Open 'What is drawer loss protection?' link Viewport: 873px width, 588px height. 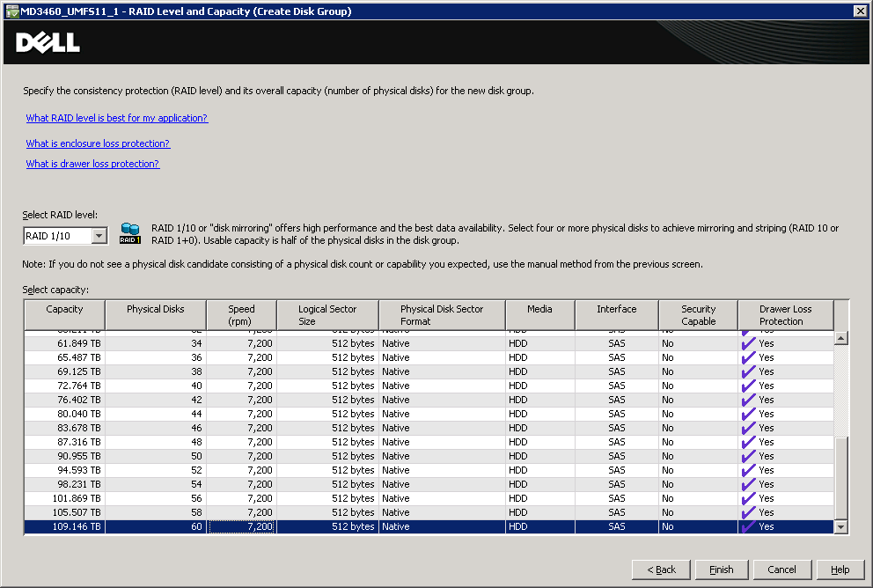(x=92, y=164)
